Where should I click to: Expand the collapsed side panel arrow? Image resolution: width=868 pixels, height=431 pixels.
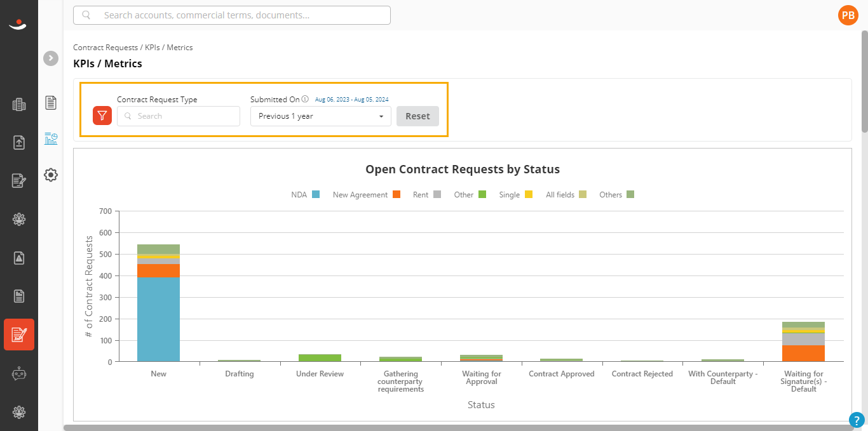point(51,58)
